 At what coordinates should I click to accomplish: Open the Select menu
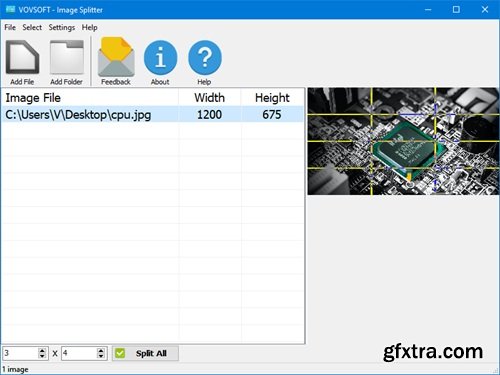click(32, 27)
